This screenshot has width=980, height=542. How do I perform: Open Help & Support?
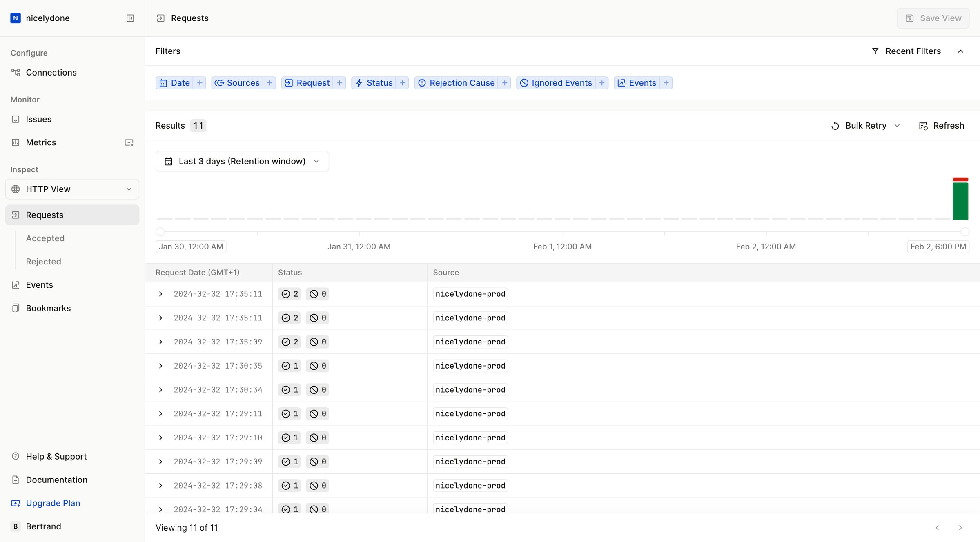pos(56,456)
